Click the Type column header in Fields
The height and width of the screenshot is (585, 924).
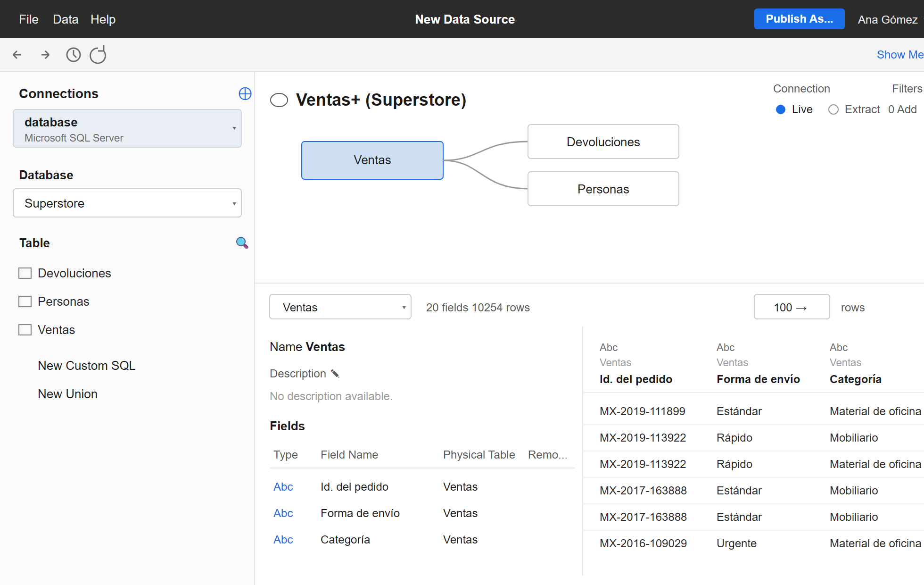286,455
